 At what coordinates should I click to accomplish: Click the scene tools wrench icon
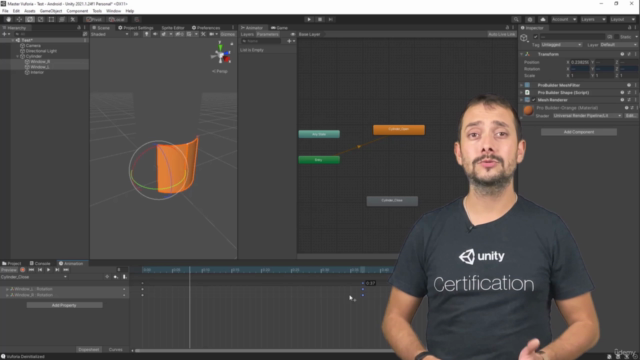203,34
